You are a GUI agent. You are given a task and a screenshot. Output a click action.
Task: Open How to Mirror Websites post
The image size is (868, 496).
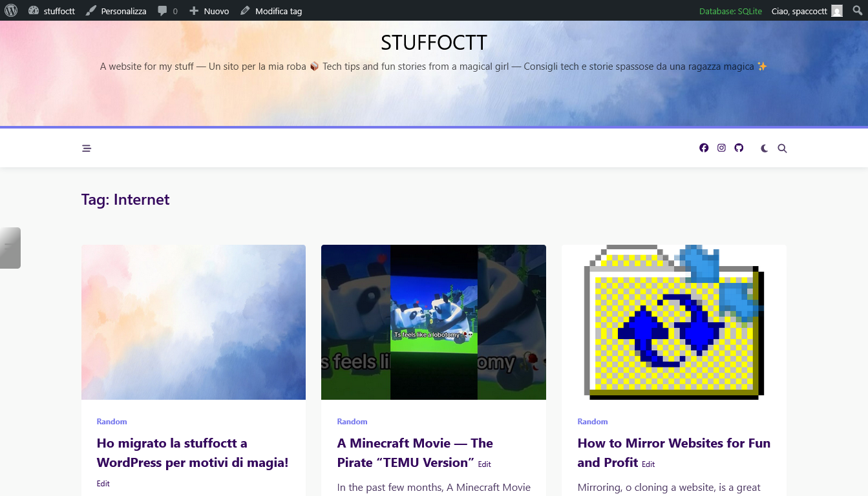point(673,444)
